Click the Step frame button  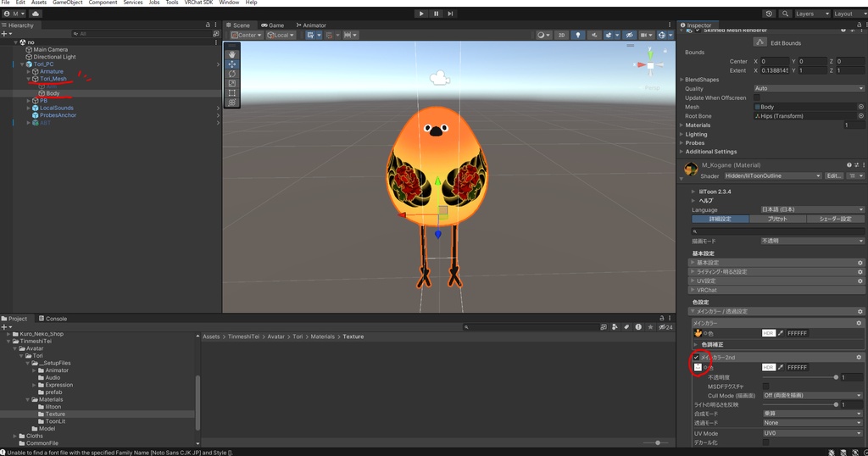(x=450, y=14)
